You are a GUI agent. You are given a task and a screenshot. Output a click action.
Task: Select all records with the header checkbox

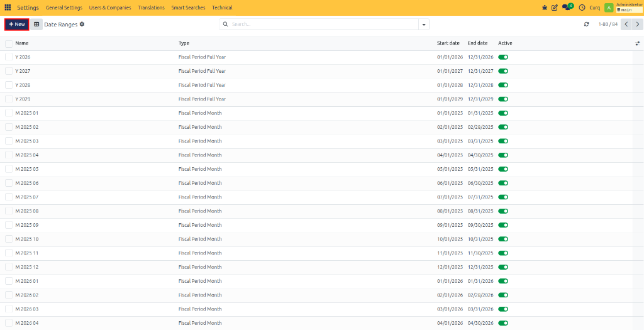pos(9,43)
